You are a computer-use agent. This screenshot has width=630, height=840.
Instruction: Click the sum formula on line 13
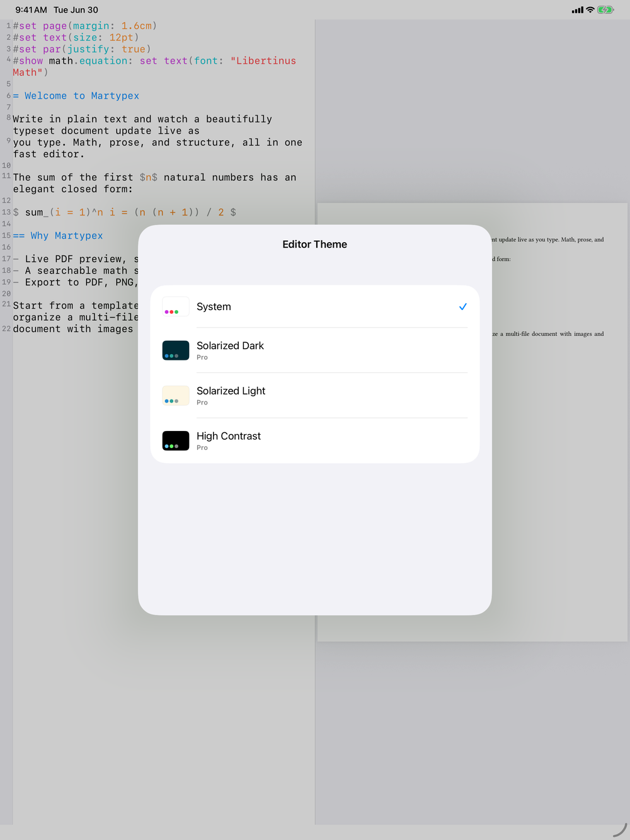pyautogui.click(x=125, y=212)
